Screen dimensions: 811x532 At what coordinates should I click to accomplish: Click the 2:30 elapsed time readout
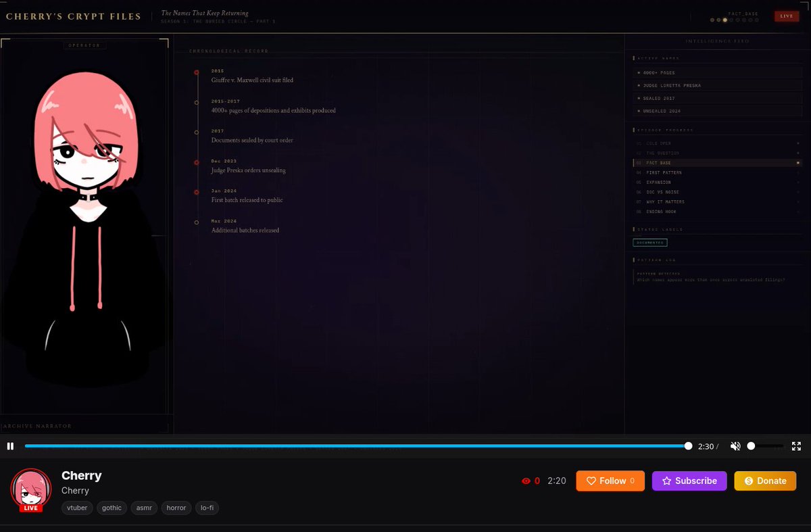click(x=706, y=446)
